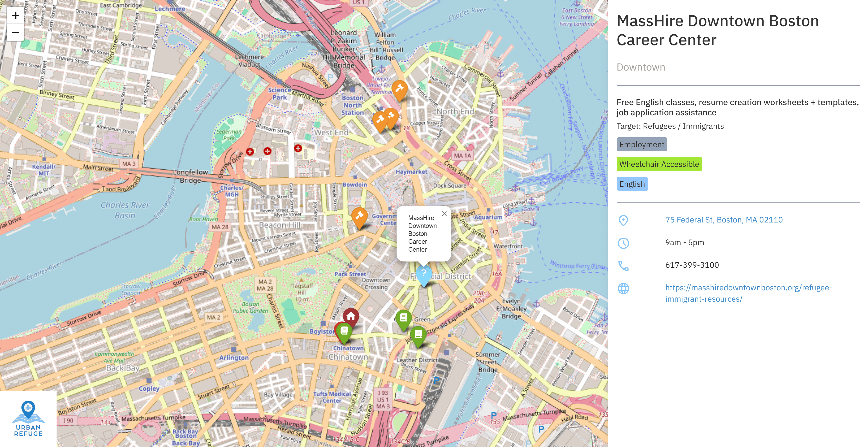The width and height of the screenshot is (868, 447).
Task: Click the location pin icon beside address
Action: pos(623,220)
